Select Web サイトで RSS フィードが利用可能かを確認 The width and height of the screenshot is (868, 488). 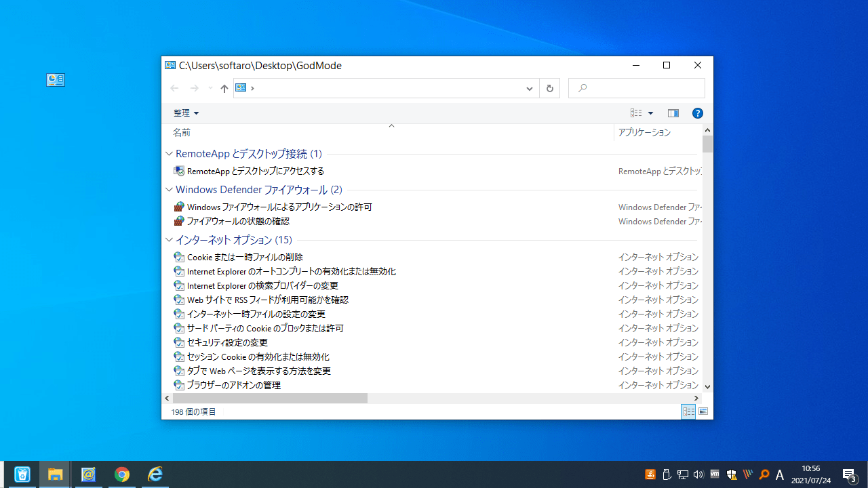pos(268,300)
